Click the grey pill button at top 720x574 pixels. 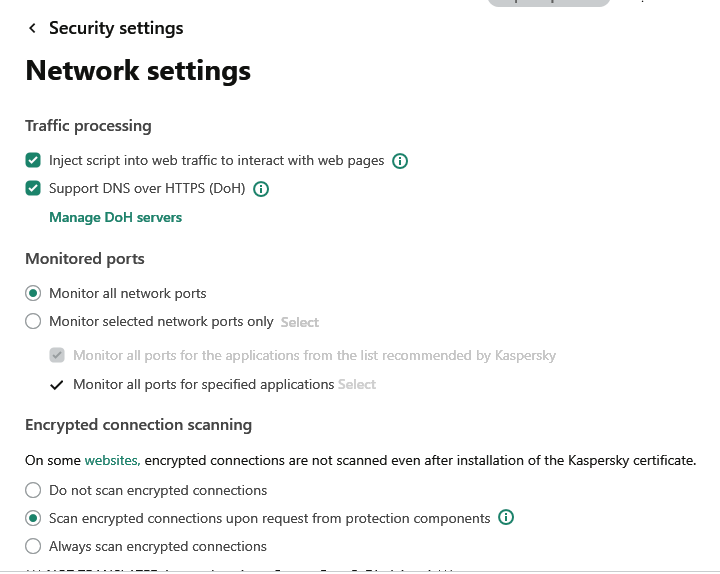pos(549,3)
